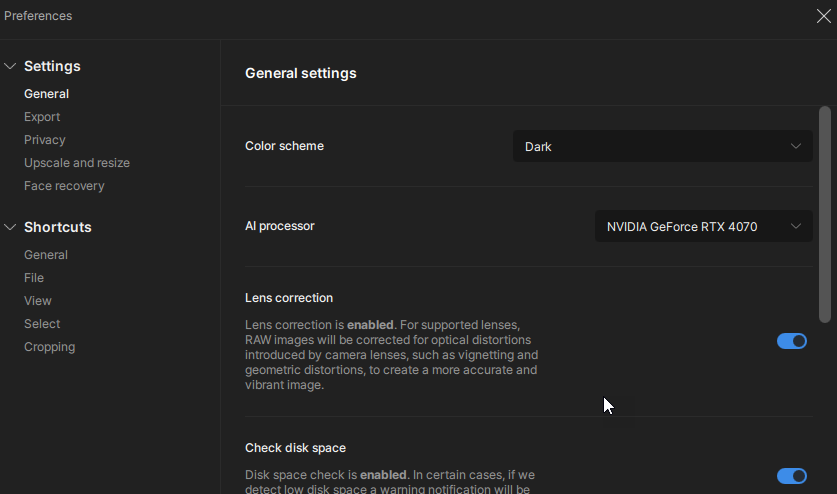Turn off Check disk space toggle
The height and width of the screenshot is (494, 837).
(x=792, y=476)
